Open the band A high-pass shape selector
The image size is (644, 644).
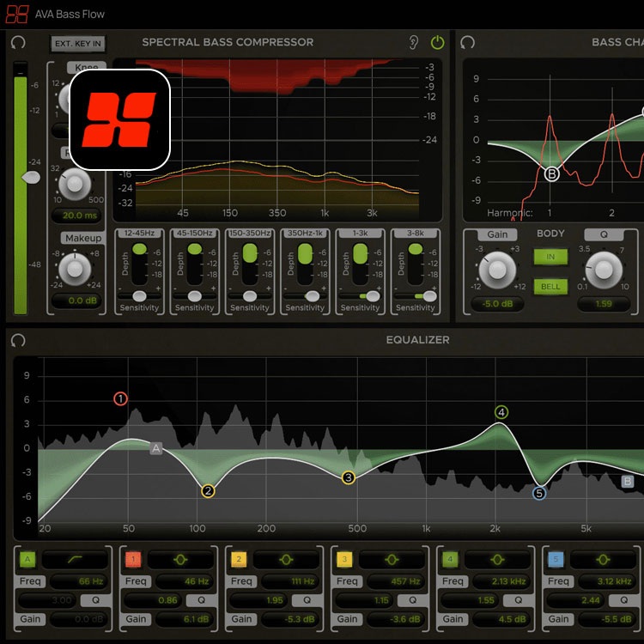[x=75, y=560]
